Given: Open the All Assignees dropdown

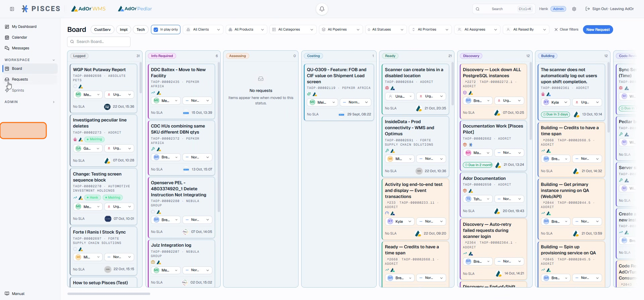Looking at the screenshot, I should [x=477, y=30].
